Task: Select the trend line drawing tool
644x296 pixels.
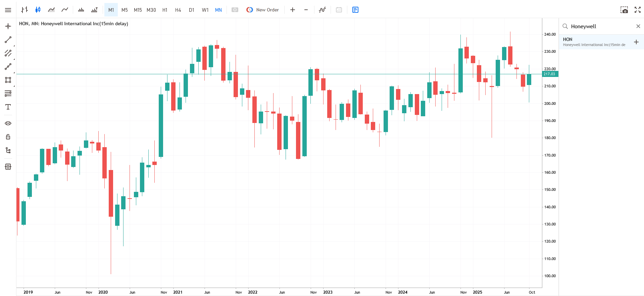Action: pos(8,40)
